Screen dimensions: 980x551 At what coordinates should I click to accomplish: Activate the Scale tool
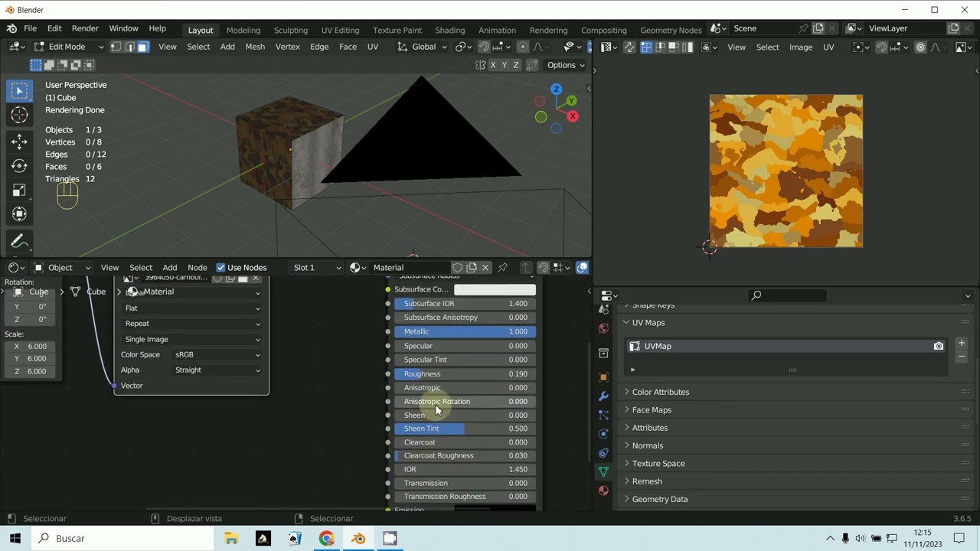click(19, 190)
